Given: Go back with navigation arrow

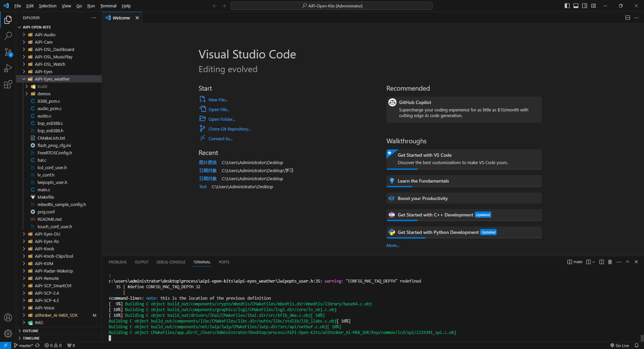Looking at the screenshot, I should 215,6.
